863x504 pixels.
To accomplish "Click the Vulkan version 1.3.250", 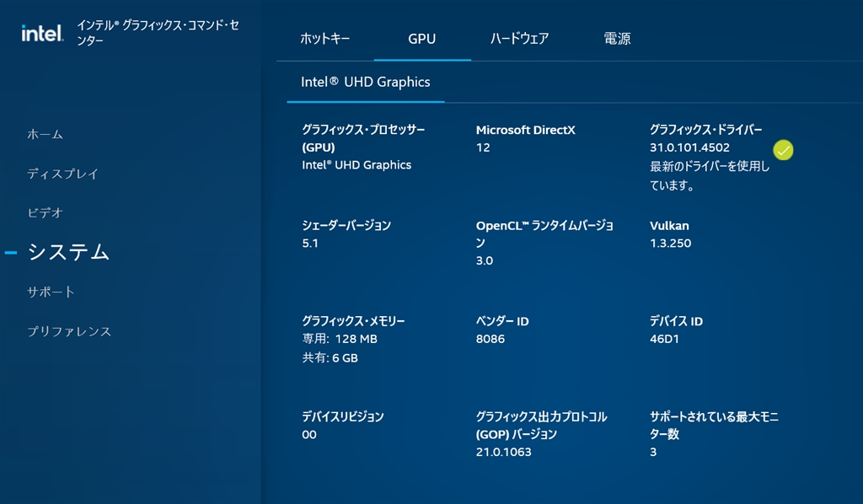I will pyautogui.click(x=670, y=244).
